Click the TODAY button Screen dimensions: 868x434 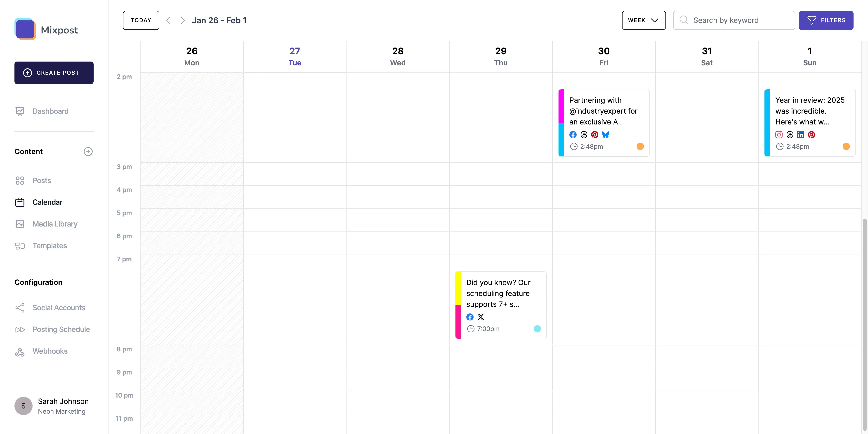click(x=141, y=20)
